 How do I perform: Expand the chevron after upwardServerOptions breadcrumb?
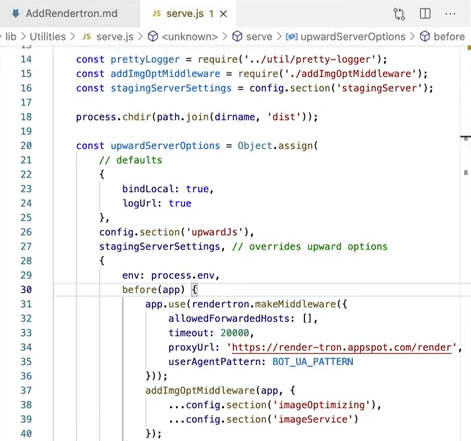coord(413,36)
